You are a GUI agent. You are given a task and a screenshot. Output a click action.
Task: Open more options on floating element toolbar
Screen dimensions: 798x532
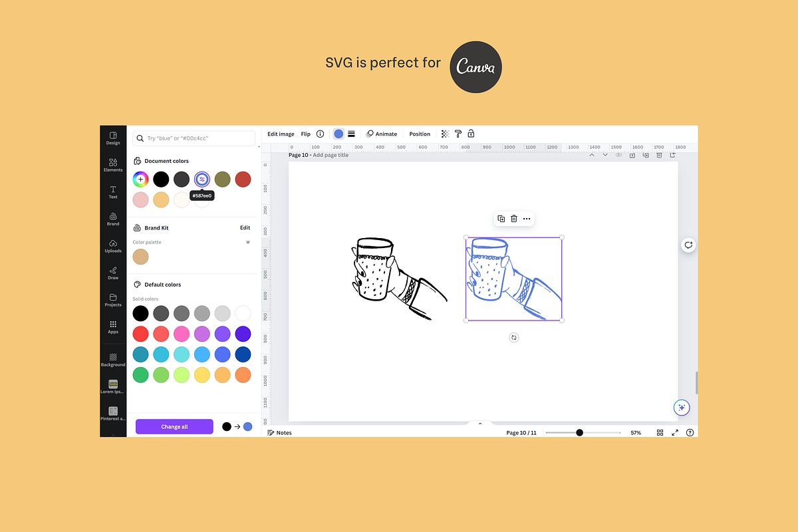coord(527,219)
